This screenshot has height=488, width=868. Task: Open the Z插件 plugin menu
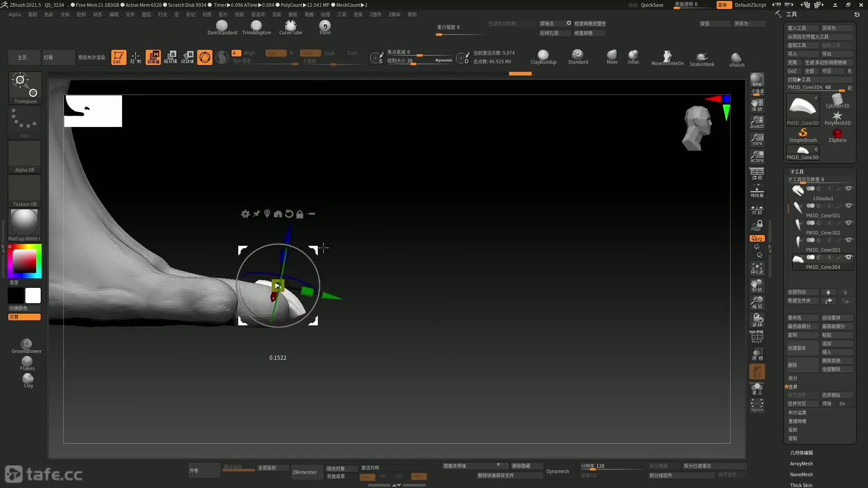[375, 14]
